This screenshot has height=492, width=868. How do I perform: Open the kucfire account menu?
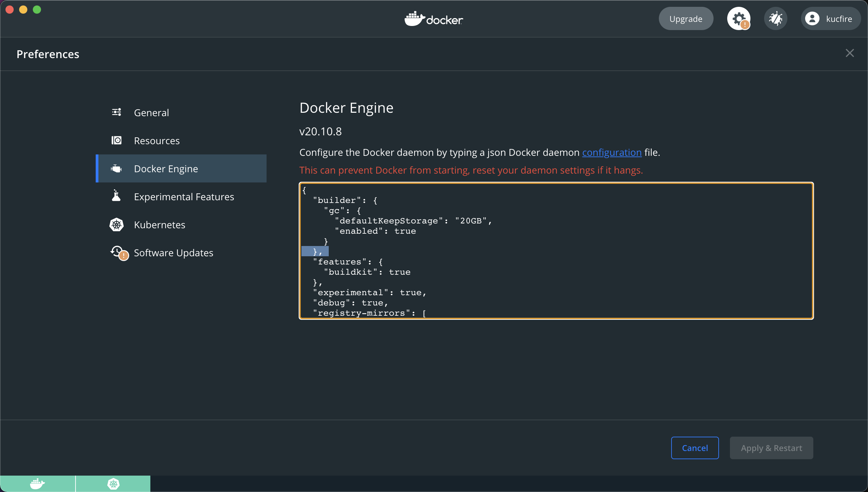point(830,18)
